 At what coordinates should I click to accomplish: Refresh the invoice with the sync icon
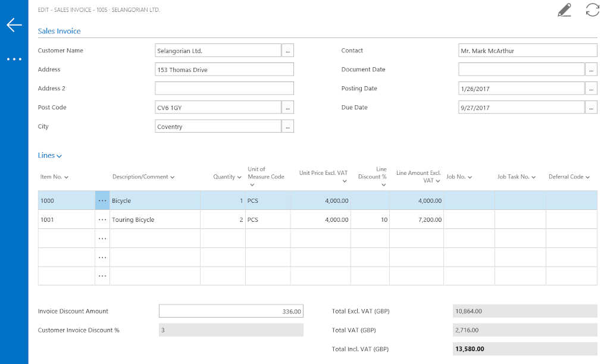coord(592,10)
